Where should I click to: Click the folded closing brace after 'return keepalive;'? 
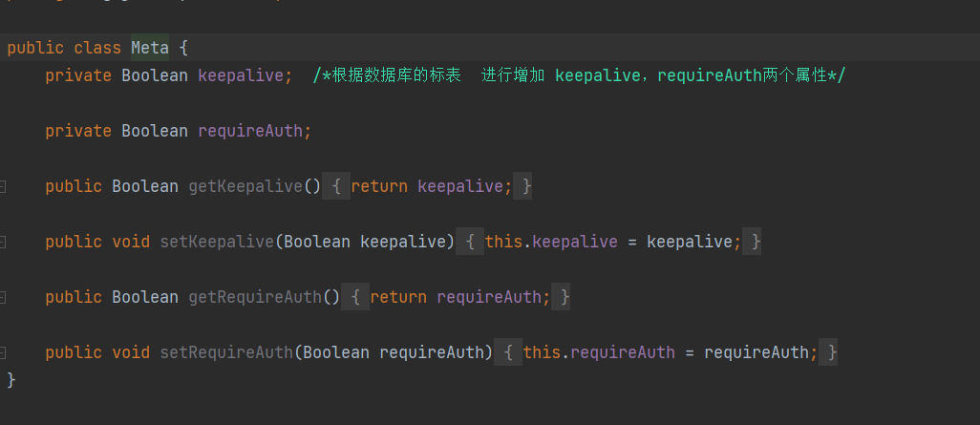click(526, 186)
